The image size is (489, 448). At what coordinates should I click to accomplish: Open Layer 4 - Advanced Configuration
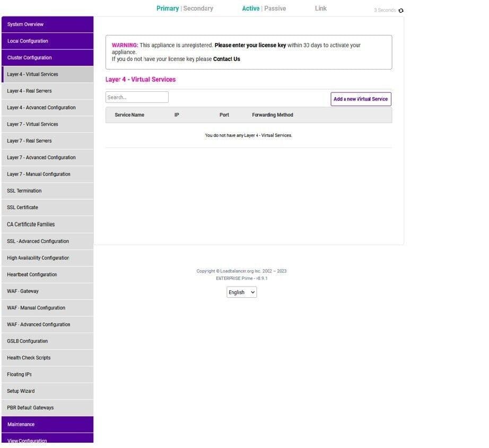[47, 107]
